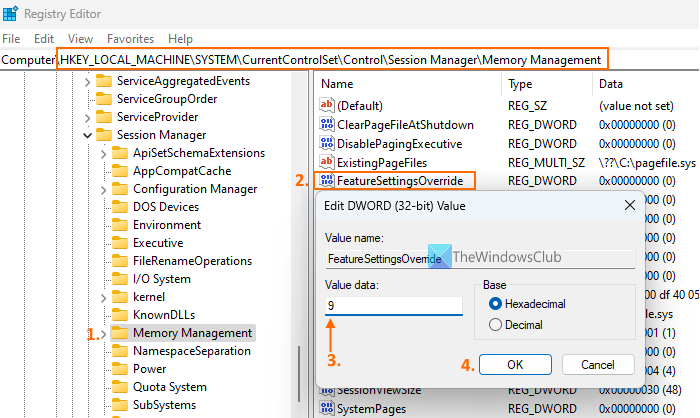Click the SystemPages DWORD value icon
Image resolution: width=700 pixels, height=418 pixels.
(326, 407)
